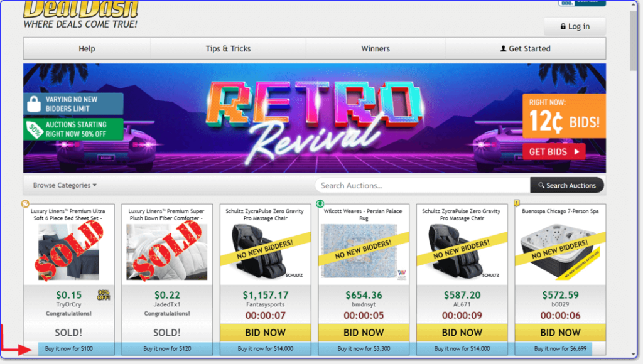The width and height of the screenshot is (643, 364).
Task: Click the padlock icon on the bidders limit banner
Action: tap(34, 104)
